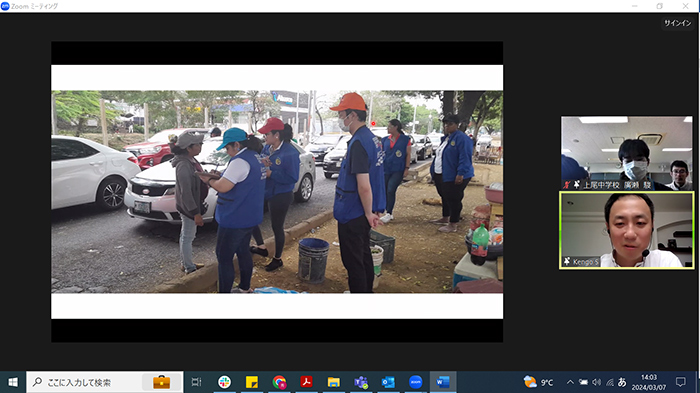Switch to Microsoft Teams in taskbar
This screenshot has width=700, height=393.
pyautogui.click(x=361, y=382)
